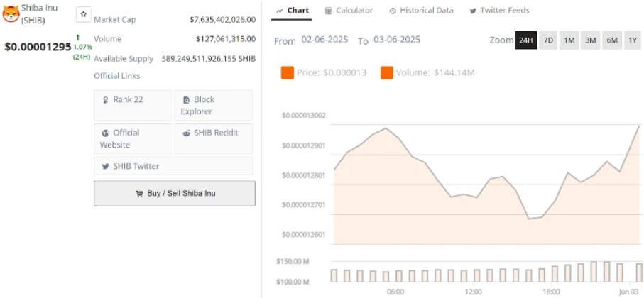Click the From date field 02-06-2025
Image resolution: width=644 pixels, height=298 pixels.
(324, 40)
